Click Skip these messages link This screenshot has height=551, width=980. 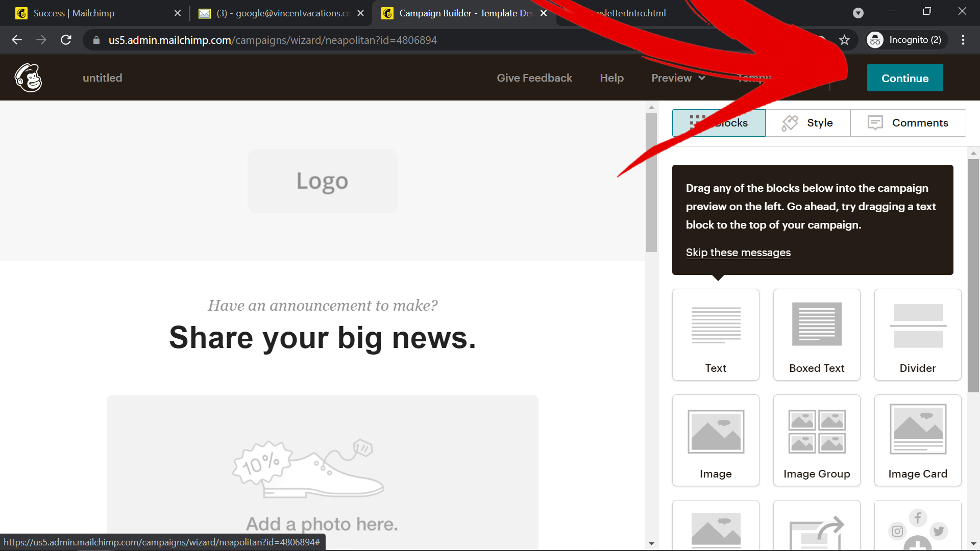[x=738, y=253]
